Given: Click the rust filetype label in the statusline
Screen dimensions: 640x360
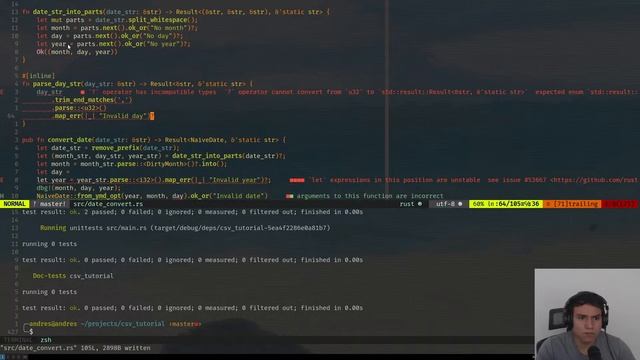Looking at the screenshot, I should 407,204.
